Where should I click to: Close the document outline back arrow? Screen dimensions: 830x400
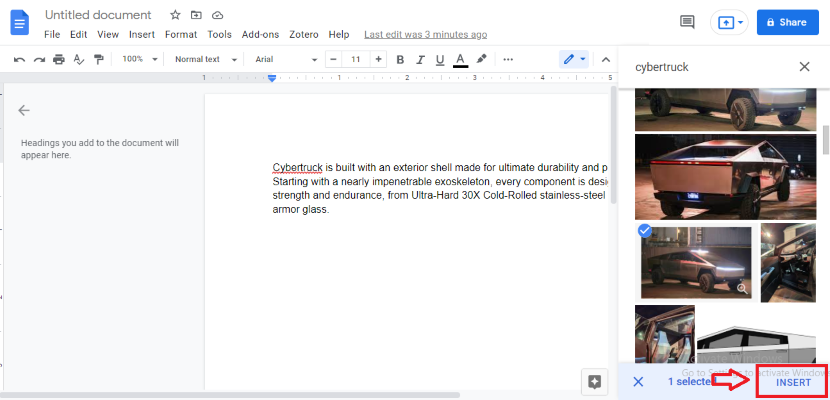[x=24, y=110]
